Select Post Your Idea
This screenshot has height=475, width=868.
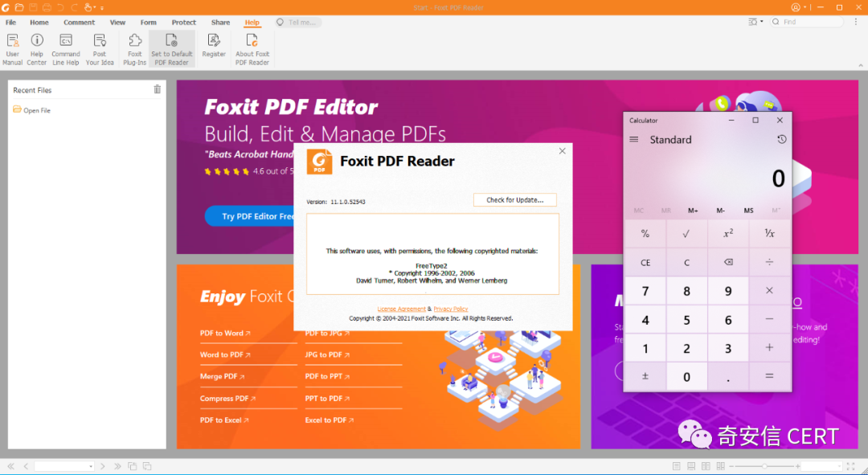99,48
